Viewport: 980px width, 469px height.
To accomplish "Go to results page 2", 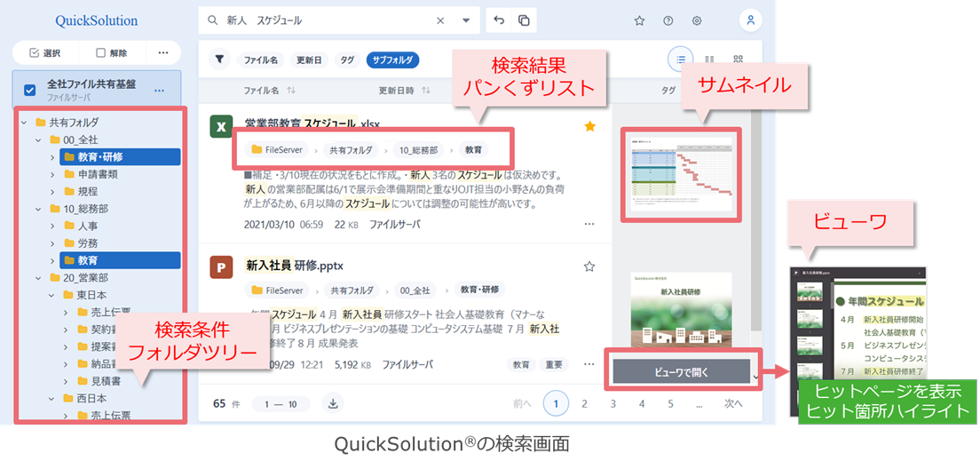I will pyautogui.click(x=584, y=403).
